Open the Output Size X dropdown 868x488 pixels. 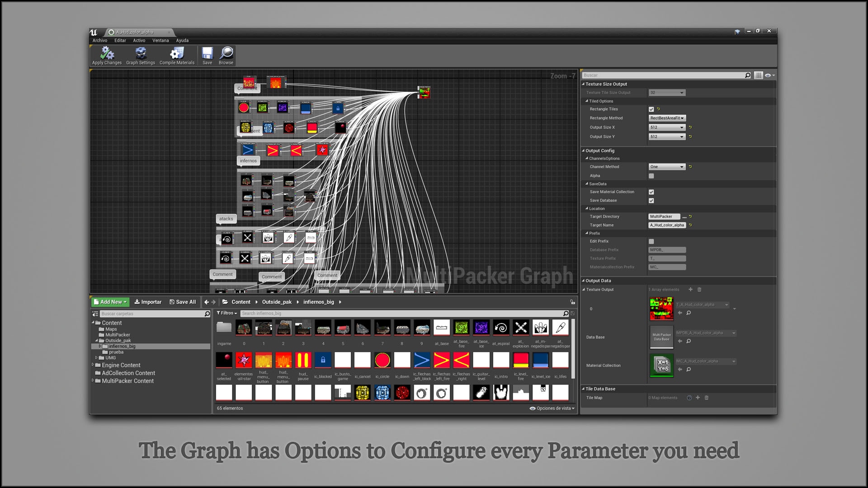667,127
